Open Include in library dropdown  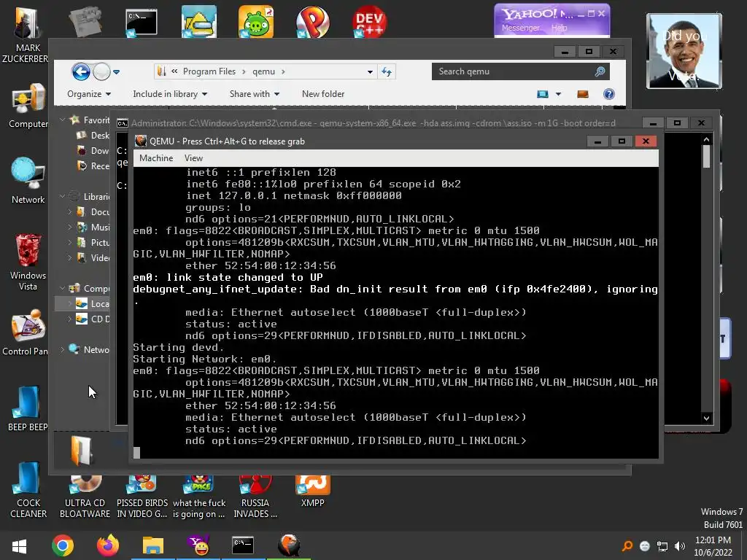pyautogui.click(x=170, y=94)
